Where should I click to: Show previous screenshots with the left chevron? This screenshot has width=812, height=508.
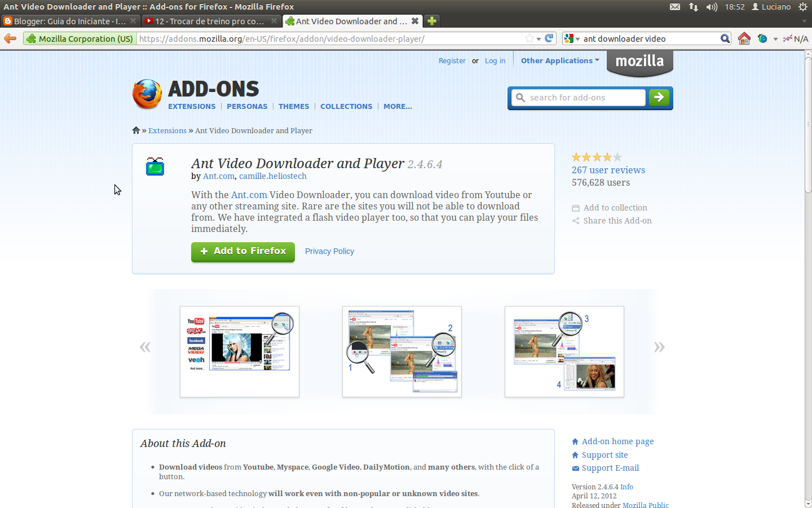pyautogui.click(x=145, y=347)
